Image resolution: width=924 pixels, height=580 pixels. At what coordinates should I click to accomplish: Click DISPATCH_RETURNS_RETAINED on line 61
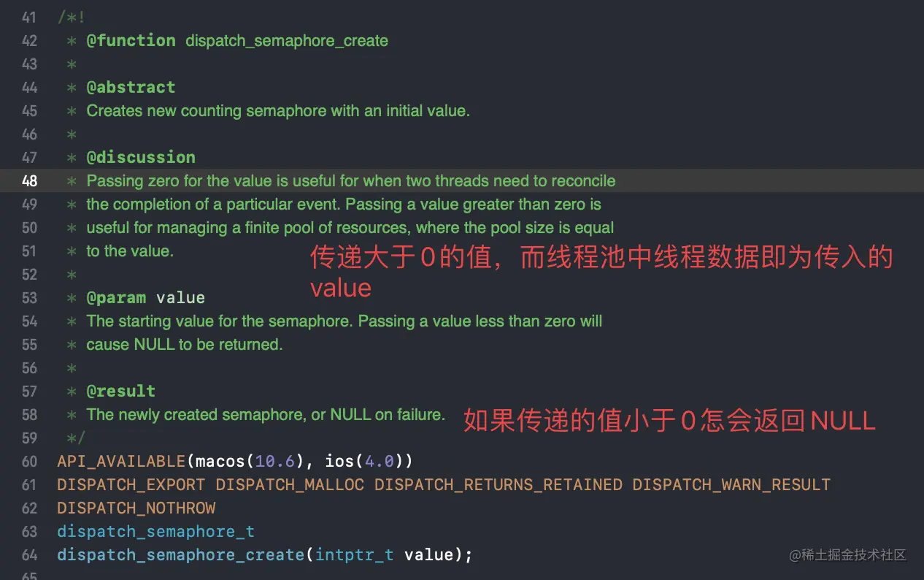[x=498, y=484]
